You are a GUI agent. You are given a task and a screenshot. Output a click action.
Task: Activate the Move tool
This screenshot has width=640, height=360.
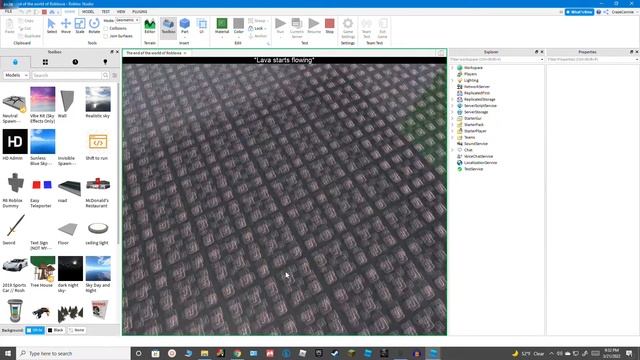[x=66, y=26]
